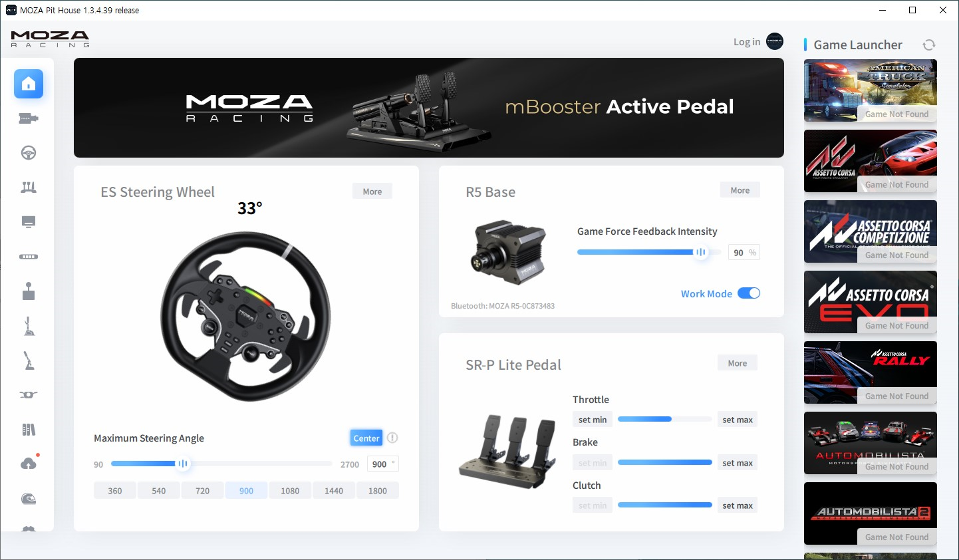Click the MOZA Racing logo top-left

pos(50,39)
